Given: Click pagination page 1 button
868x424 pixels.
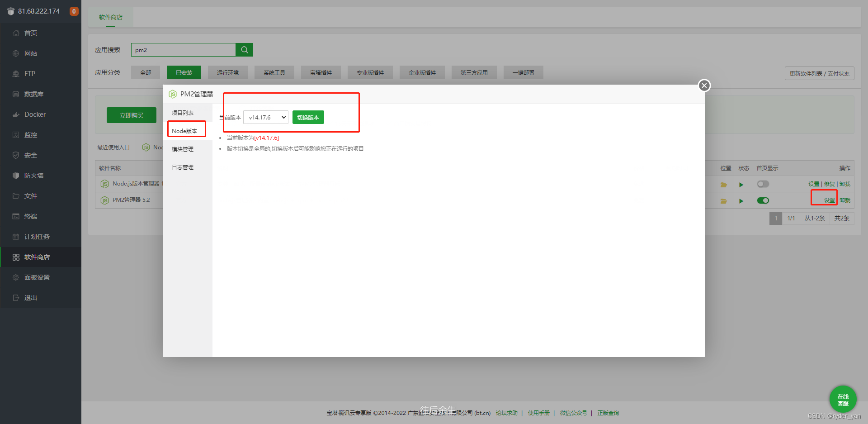Looking at the screenshot, I should 776,219.
